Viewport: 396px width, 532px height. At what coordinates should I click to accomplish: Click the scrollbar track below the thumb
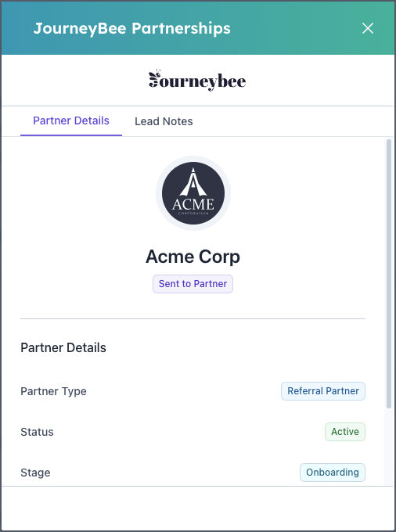(x=389, y=447)
